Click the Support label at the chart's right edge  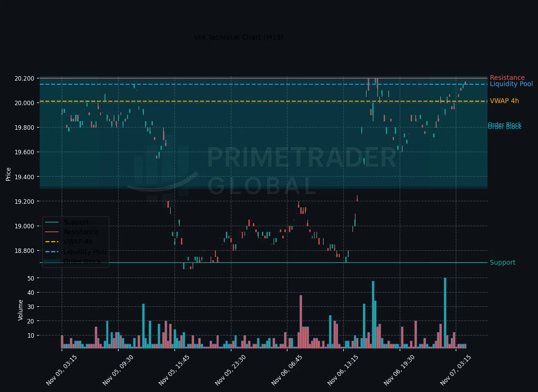point(503,262)
